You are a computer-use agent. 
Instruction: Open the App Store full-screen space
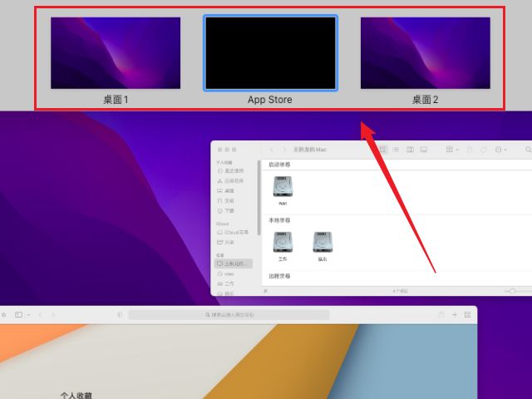click(x=270, y=53)
